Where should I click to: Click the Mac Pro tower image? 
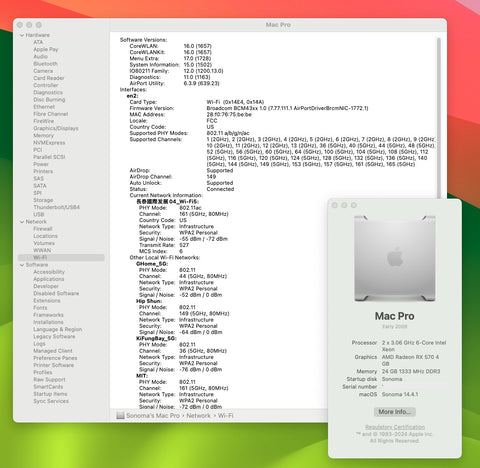pos(395,258)
